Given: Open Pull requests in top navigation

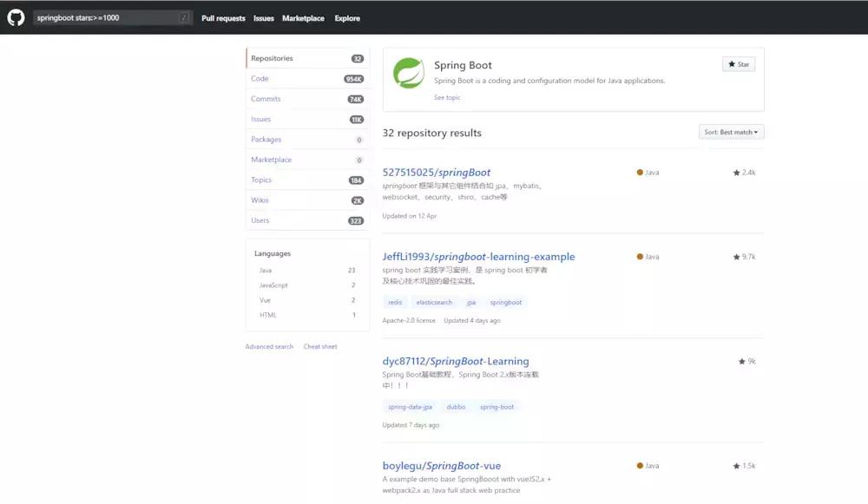Looking at the screenshot, I should pos(223,18).
